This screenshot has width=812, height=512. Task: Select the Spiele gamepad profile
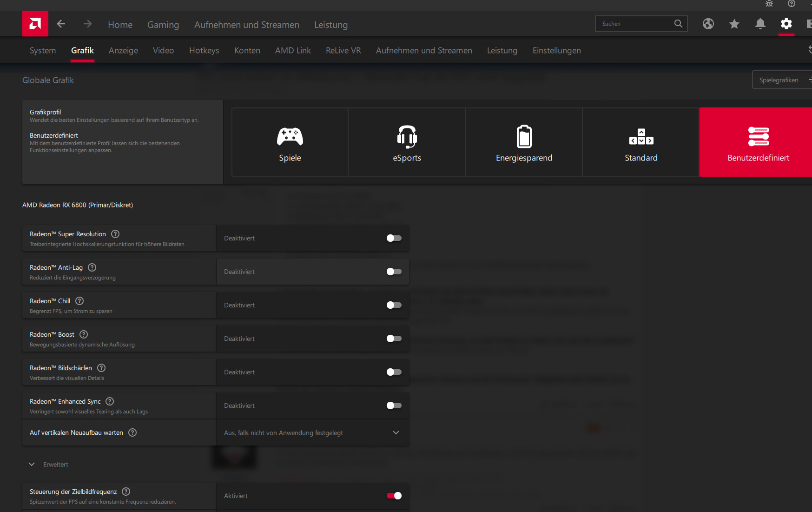(x=290, y=142)
